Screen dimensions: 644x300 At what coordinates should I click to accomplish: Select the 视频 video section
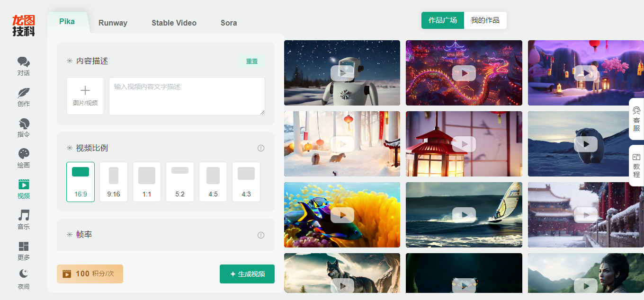pyautogui.click(x=24, y=189)
